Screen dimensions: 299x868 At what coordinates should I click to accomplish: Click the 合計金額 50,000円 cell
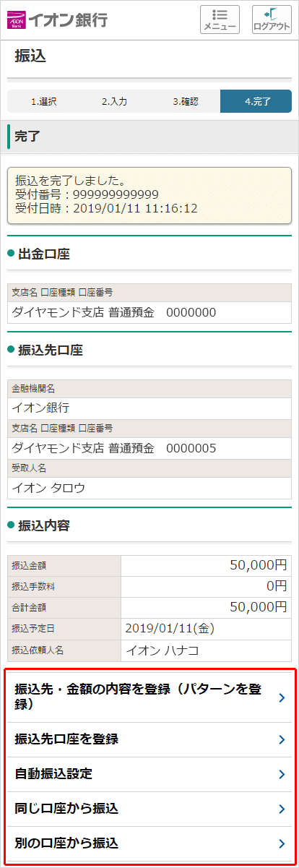[x=206, y=607]
